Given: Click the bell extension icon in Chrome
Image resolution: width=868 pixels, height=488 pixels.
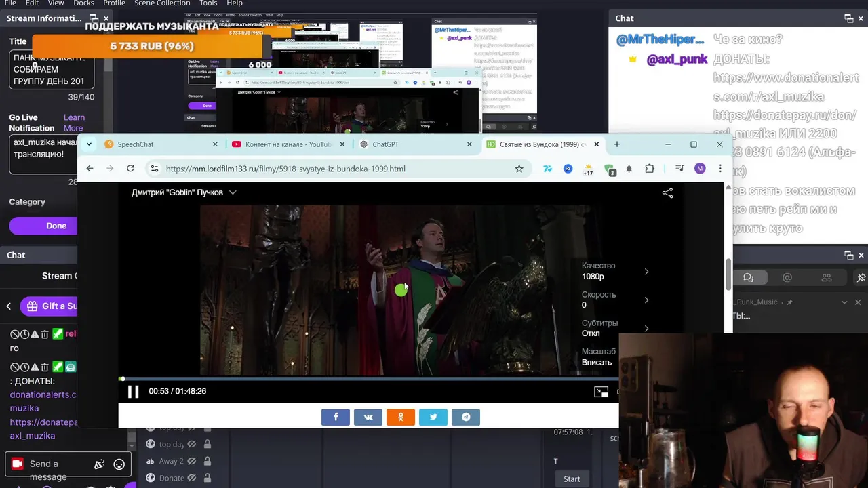Looking at the screenshot, I should [629, 169].
